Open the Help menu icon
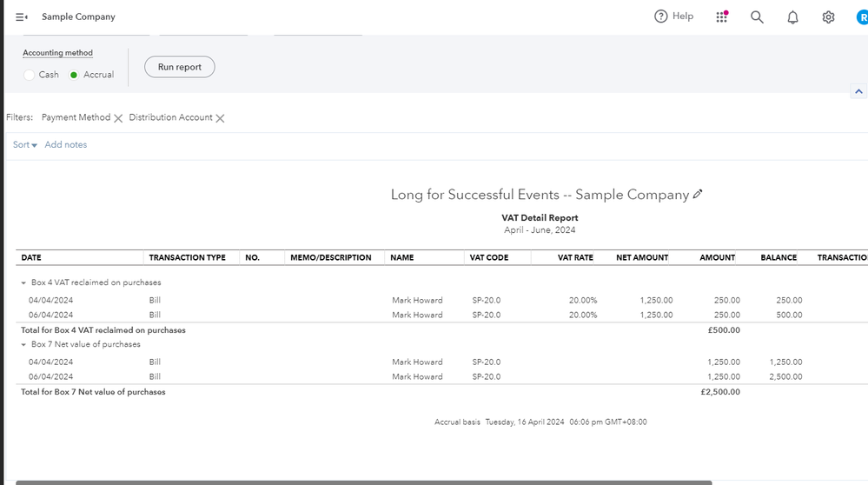 (x=661, y=17)
